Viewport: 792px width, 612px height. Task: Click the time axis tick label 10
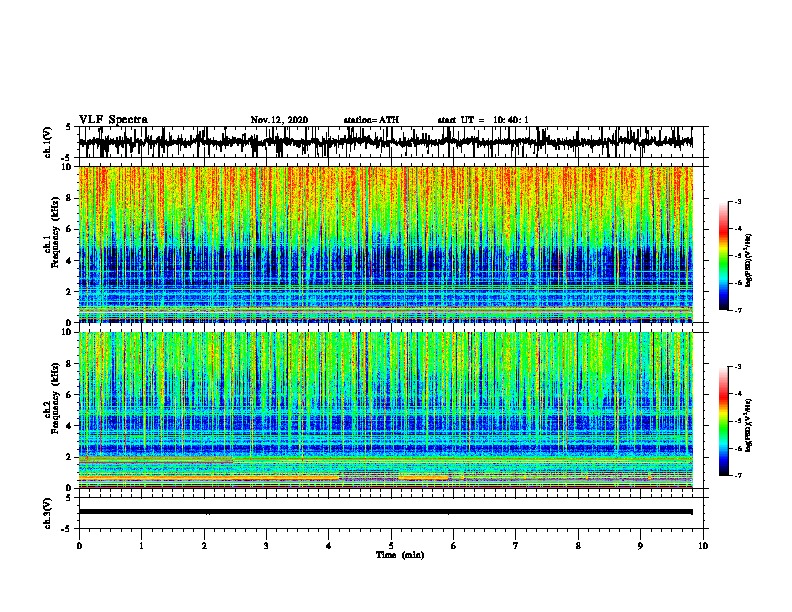[703, 545]
